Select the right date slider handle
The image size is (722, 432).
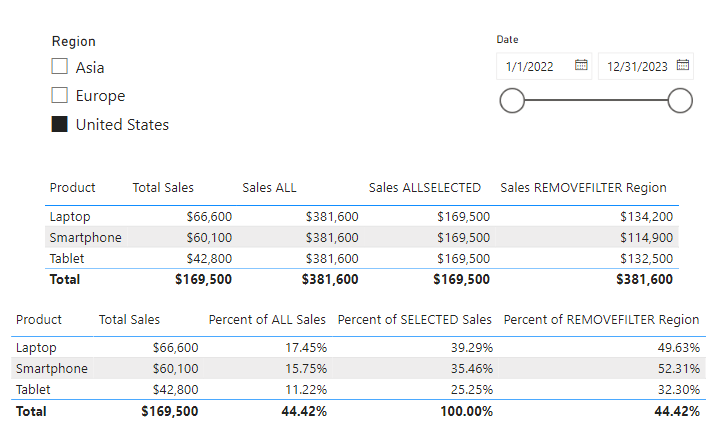coord(680,100)
